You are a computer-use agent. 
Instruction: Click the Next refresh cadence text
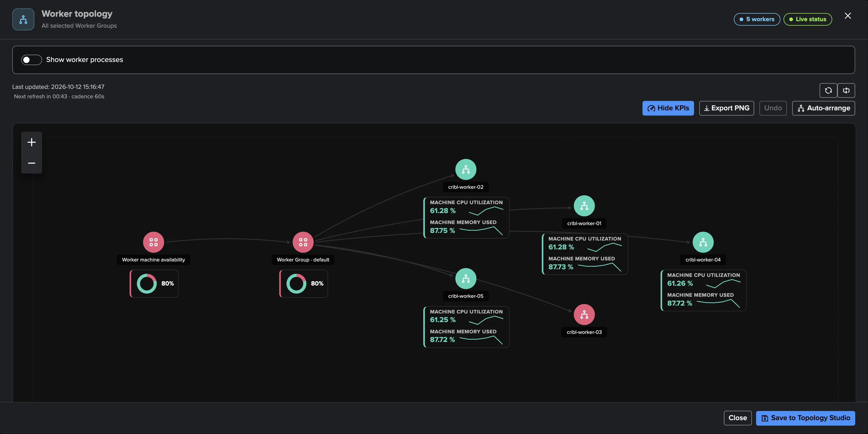click(59, 97)
